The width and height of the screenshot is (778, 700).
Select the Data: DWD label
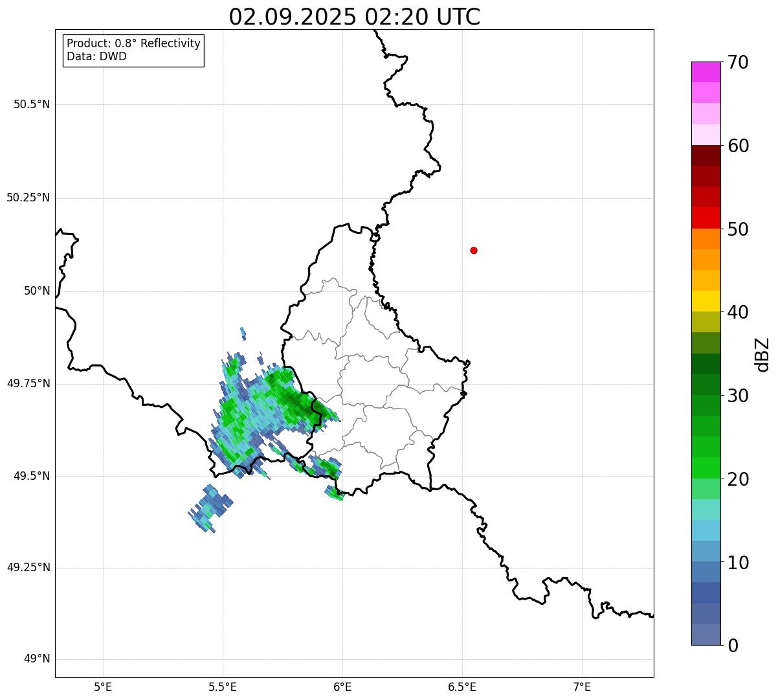(96, 56)
